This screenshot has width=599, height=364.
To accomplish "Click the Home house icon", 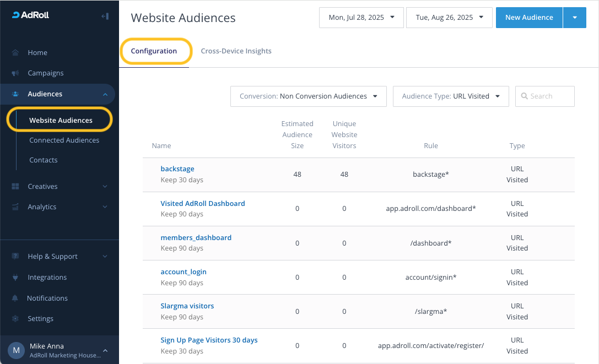I will point(15,53).
